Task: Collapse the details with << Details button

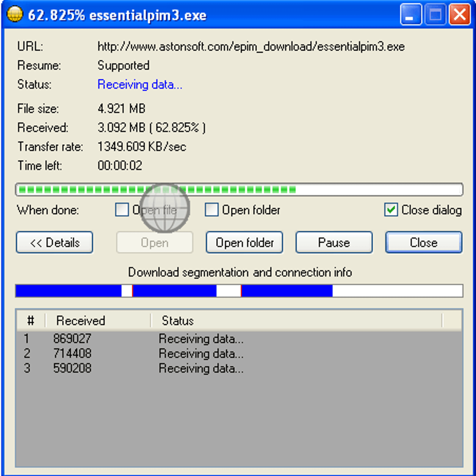Action: [54, 242]
